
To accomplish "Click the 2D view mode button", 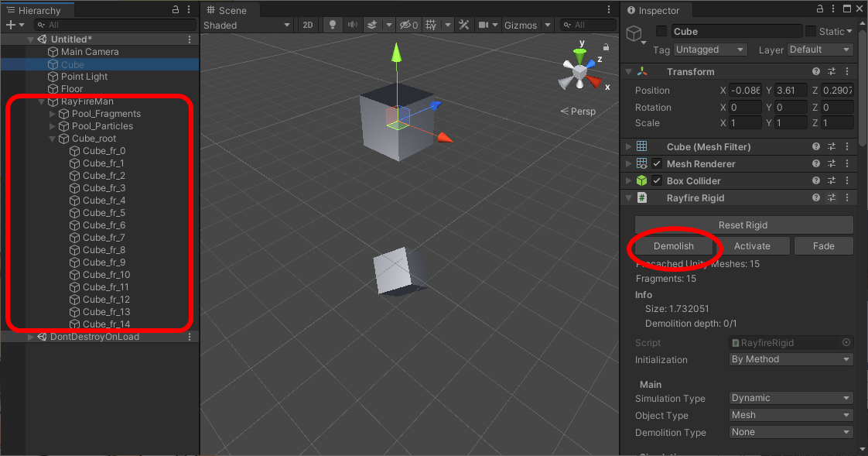I will pyautogui.click(x=308, y=25).
